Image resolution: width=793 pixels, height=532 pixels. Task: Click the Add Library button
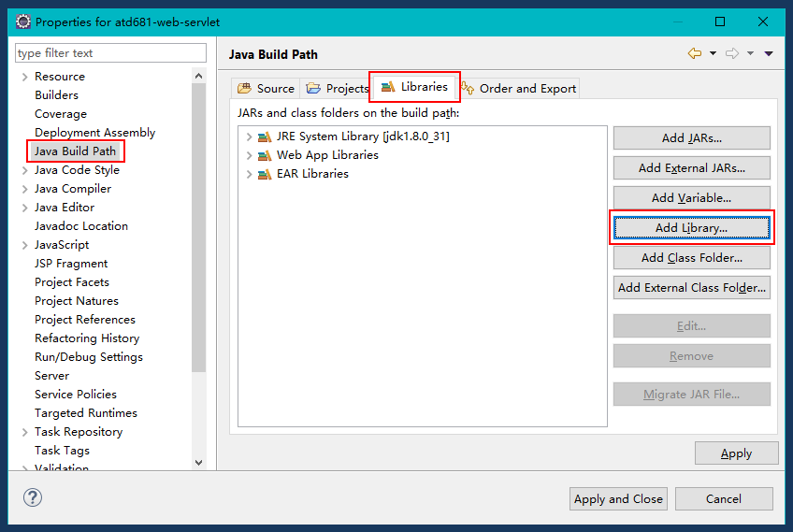[x=692, y=227]
